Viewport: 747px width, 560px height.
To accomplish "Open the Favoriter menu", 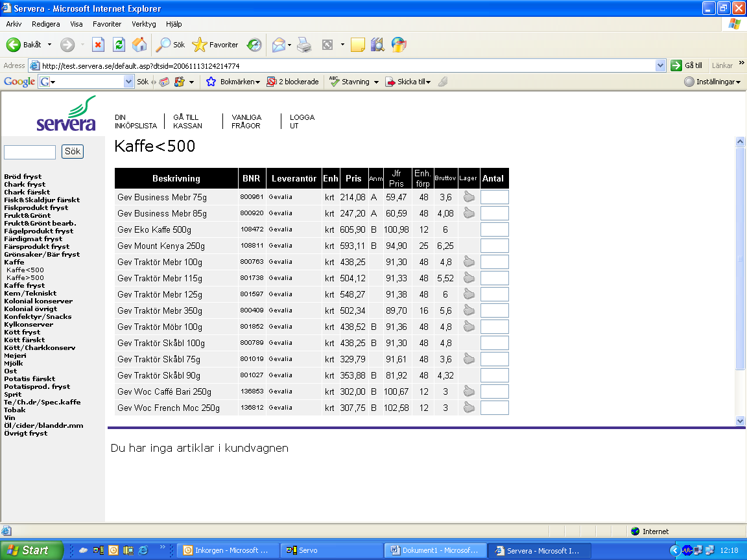I will pos(107,24).
